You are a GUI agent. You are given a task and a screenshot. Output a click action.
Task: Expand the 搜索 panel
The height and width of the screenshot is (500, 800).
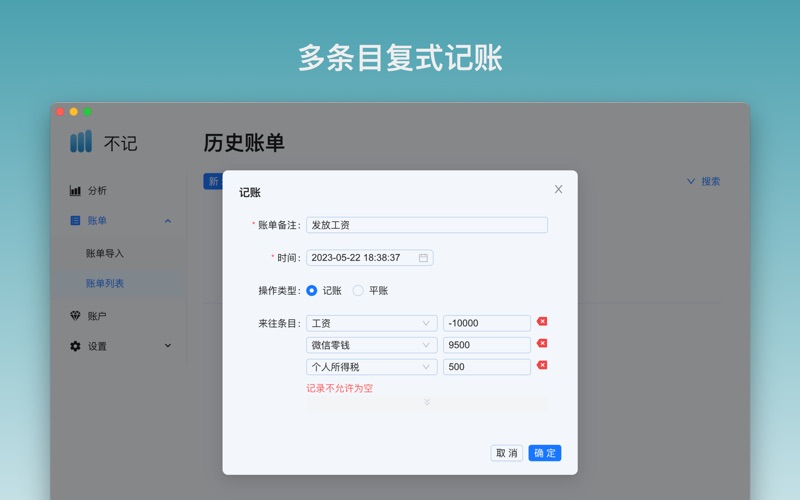pos(703,181)
